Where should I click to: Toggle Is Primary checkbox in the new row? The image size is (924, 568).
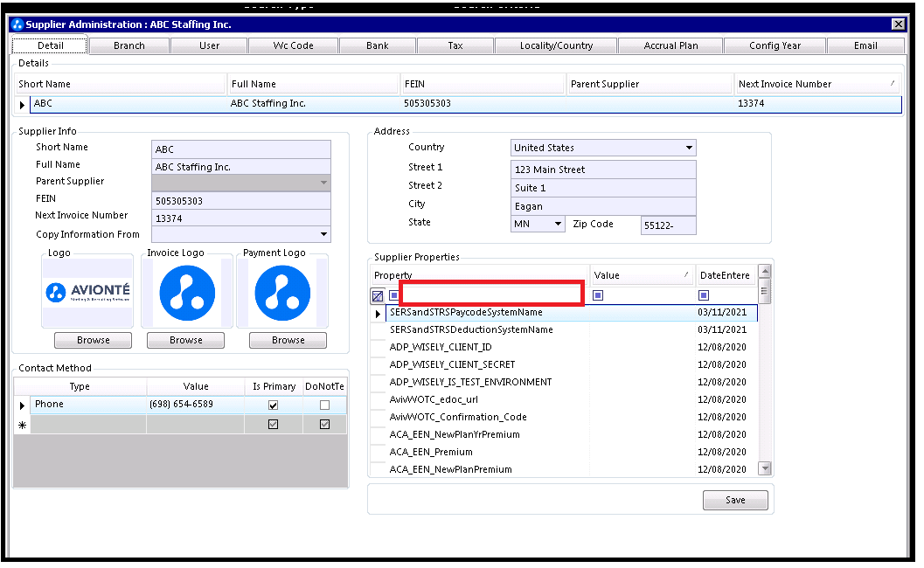point(273,425)
